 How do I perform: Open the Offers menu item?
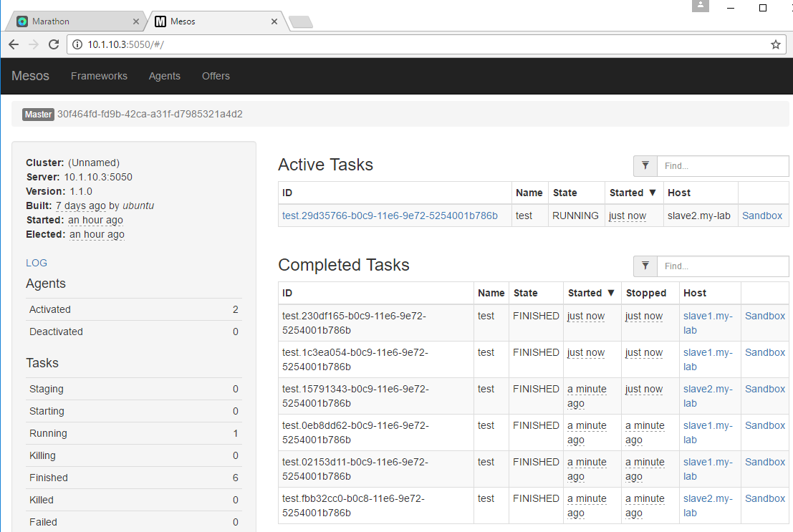click(216, 76)
